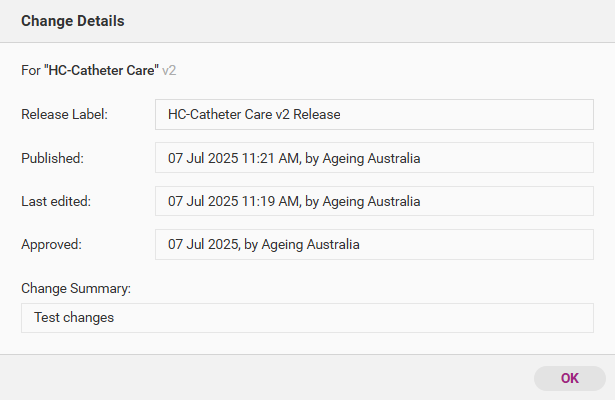Click the Release Label input field
The width and height of the screenshot is (615, 400).
tap(375, 115)
